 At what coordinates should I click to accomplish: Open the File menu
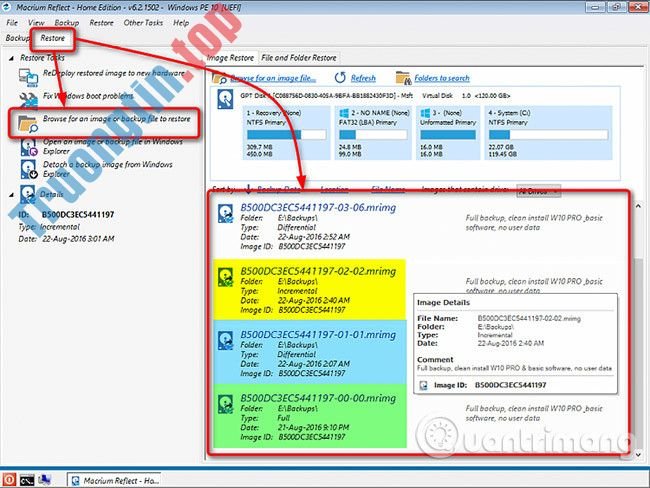click(12, 23)
